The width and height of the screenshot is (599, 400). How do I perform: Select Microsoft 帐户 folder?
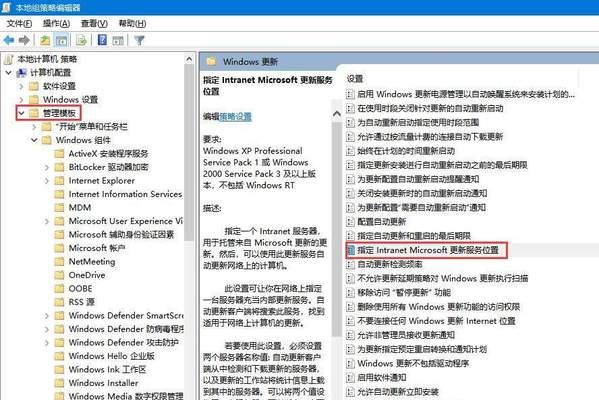tap(97, 248)
